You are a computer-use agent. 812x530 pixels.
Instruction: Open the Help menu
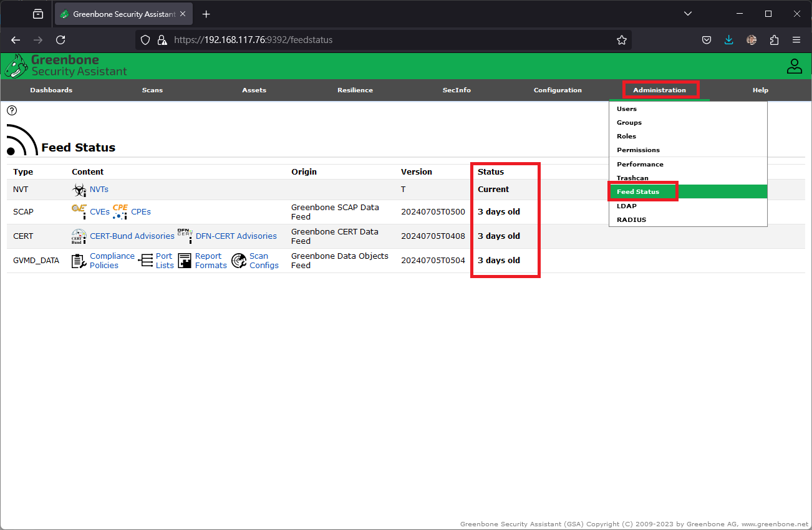pos(760,90)
